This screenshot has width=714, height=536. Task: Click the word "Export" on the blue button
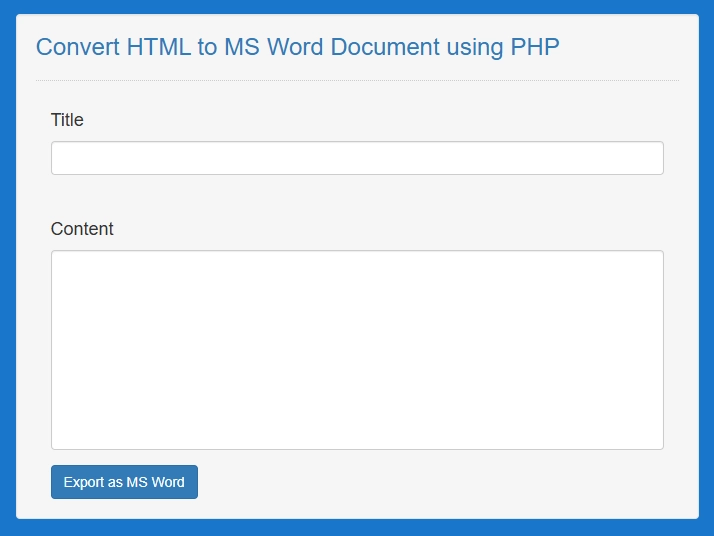(84, 482)
